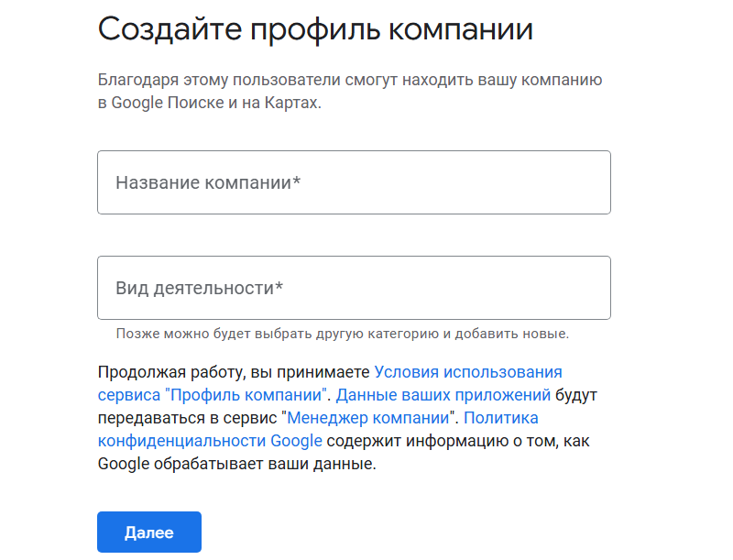Click the asterisk after "Вид деятельности"
The height and width of the screenshot is (560, 733).
pyautogui.click(x=279, y=287)
